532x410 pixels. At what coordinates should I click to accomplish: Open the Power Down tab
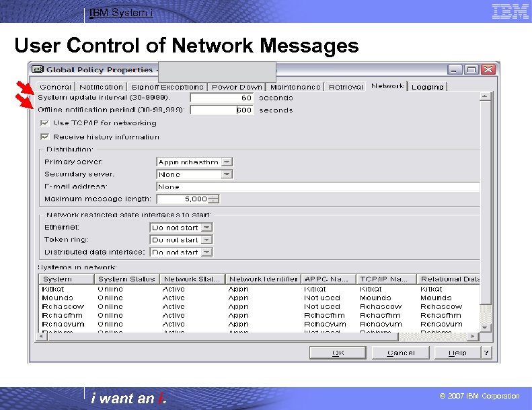[237, 87]
